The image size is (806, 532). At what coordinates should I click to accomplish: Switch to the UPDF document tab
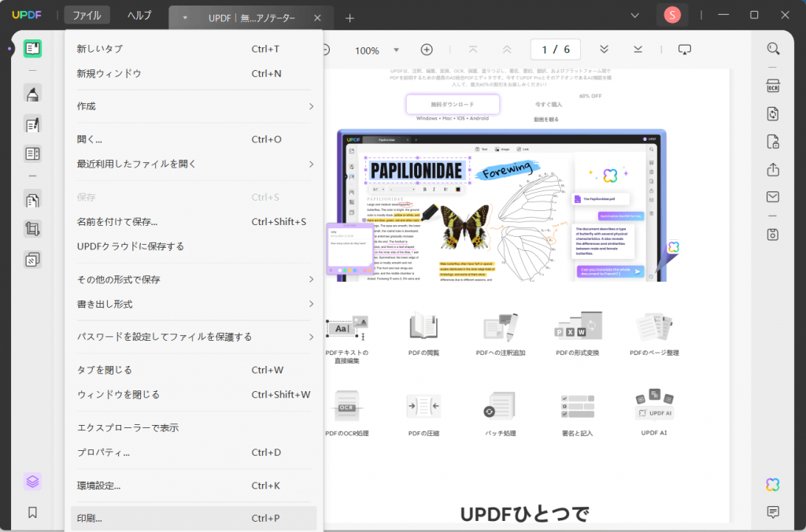pyautogui.click(x=251, y=18)
